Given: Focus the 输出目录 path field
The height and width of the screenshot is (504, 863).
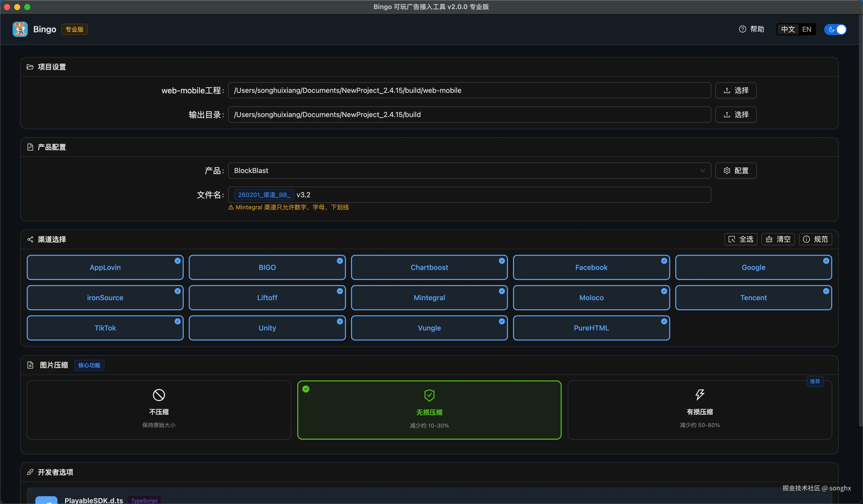Looking at the screenshot, I should click(470, 114).
